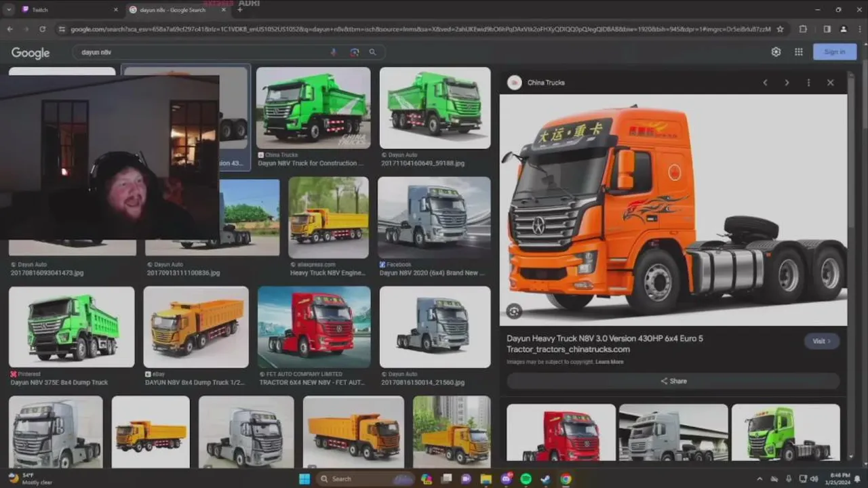Open the 20171104160649_59188.jpg green dump truck image

pyautogui.click(x=435, y=108)
